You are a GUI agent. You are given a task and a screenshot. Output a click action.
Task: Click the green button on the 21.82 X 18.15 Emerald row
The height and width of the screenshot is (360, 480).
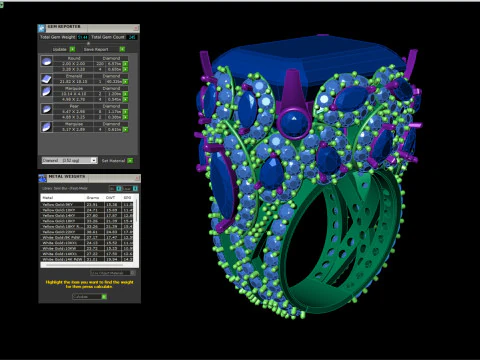click(125, 81)
